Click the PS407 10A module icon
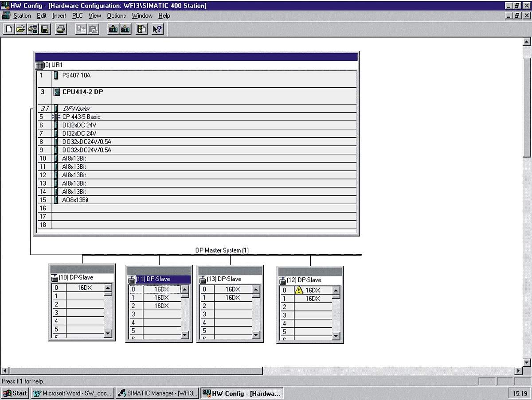Viewport: 532px width, 400px height. [56, 75]
